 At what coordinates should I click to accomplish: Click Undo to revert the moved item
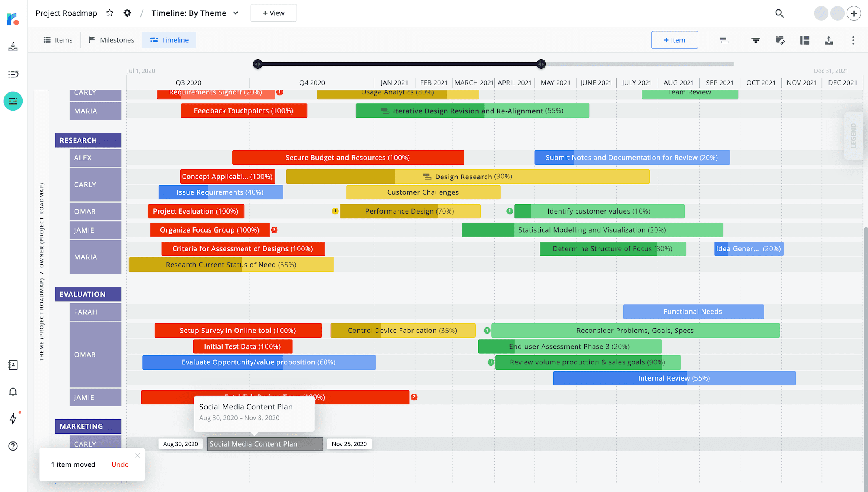120,464
